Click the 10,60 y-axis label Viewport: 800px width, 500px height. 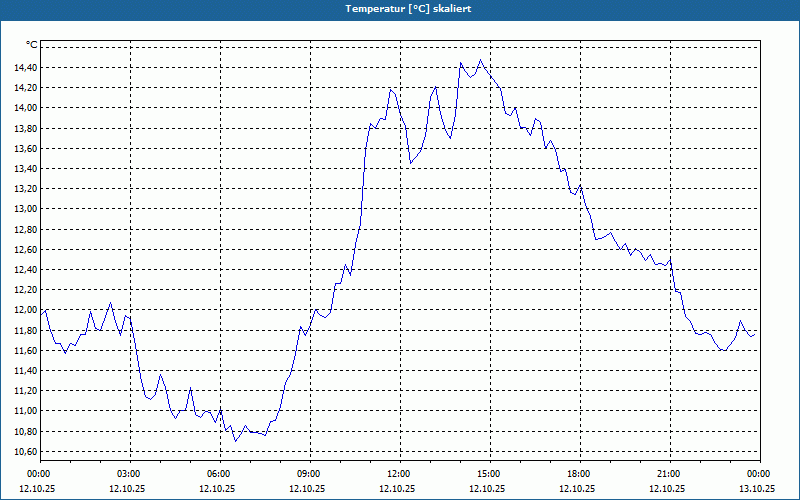pos(25,452)
